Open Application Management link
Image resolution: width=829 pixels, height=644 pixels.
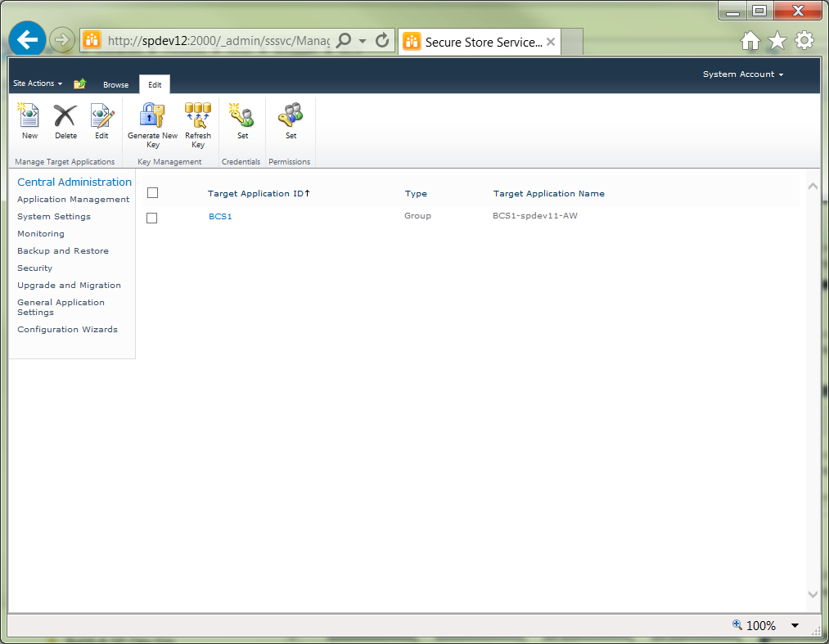73,200
